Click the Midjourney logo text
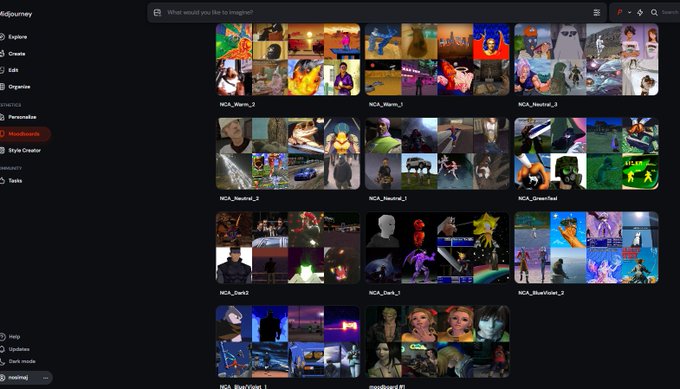The height and width of the screenshot is (389, 680). click(16, 14)
